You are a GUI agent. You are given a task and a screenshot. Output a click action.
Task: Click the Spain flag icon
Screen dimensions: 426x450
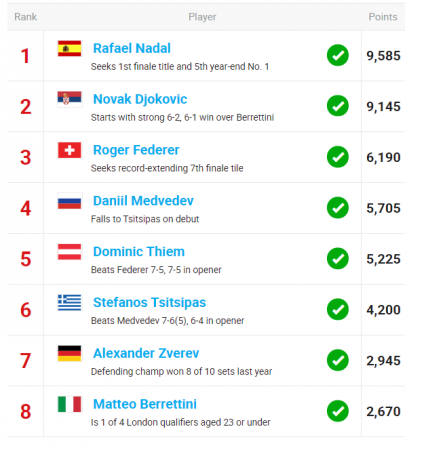(x=69, y=48)
